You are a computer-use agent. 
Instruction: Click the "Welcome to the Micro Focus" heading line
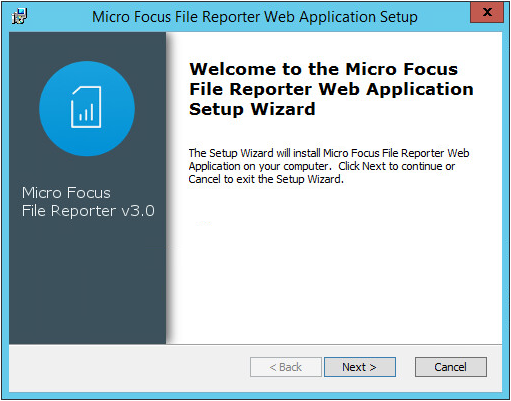(324, 69)
